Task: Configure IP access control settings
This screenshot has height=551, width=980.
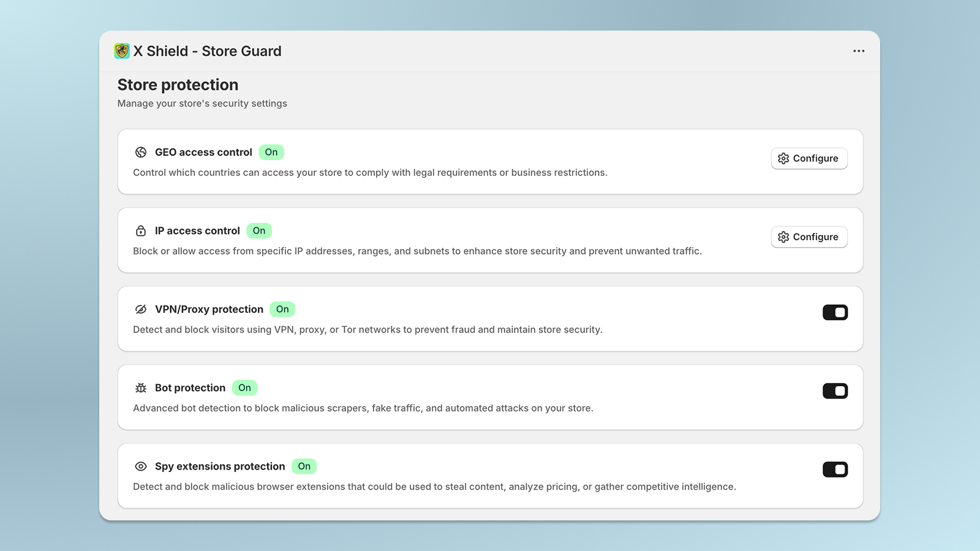Action: tap(809, 237)
